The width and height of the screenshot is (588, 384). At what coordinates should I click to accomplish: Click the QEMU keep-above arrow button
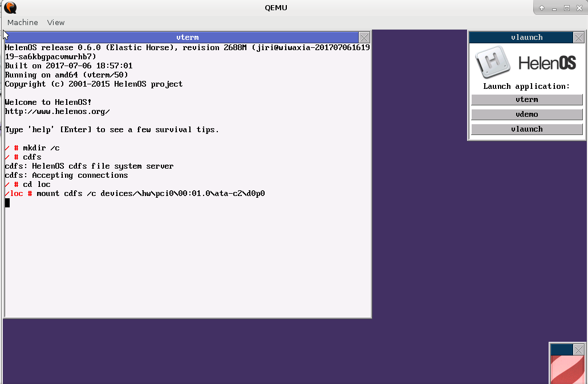[541, 8]
